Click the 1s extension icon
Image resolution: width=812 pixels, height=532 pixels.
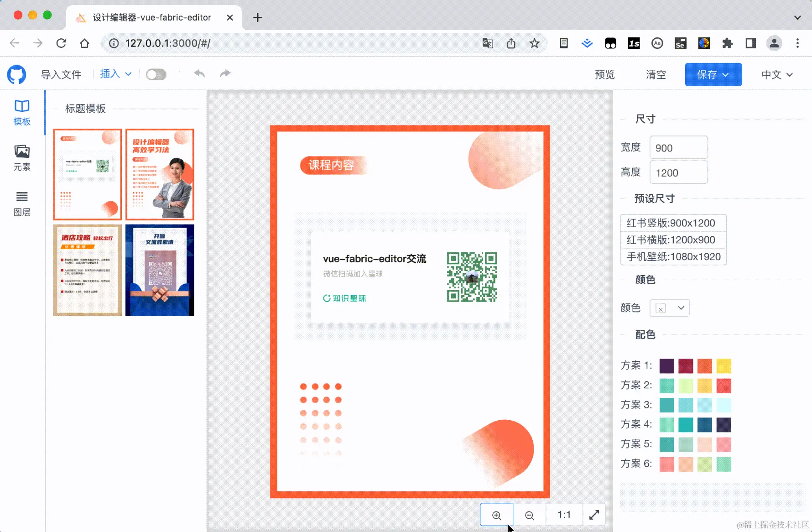(x=634, y=43)
